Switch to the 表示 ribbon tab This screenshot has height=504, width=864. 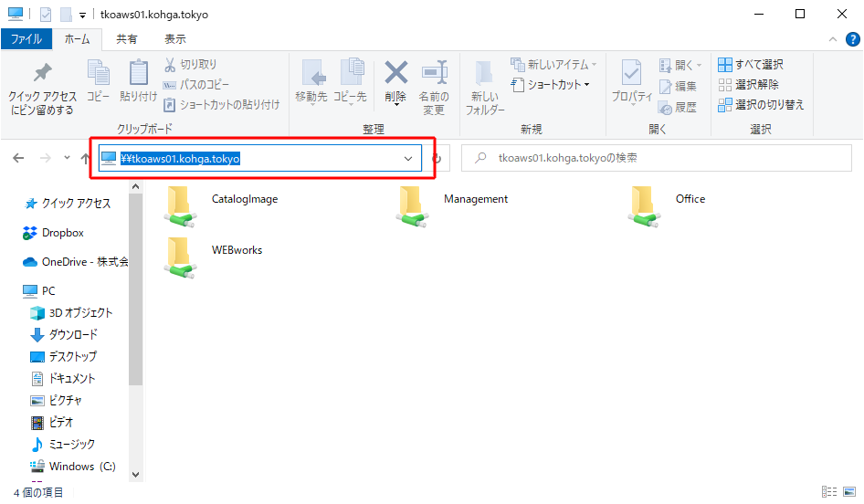click(174, 39)
